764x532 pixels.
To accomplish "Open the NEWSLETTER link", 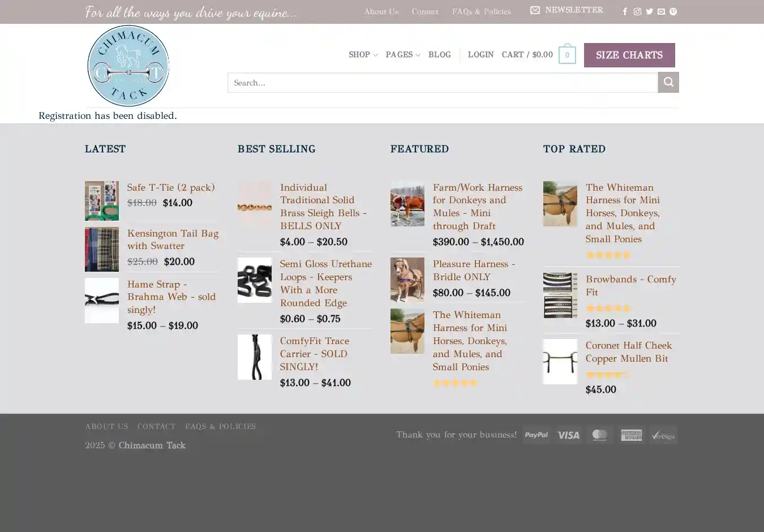I will pos(566,10).
